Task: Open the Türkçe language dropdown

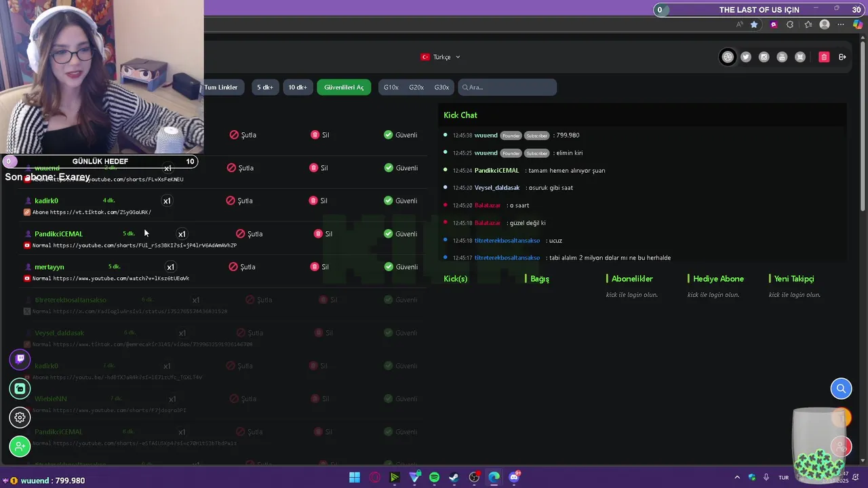Action: click(x=441, y=57)
